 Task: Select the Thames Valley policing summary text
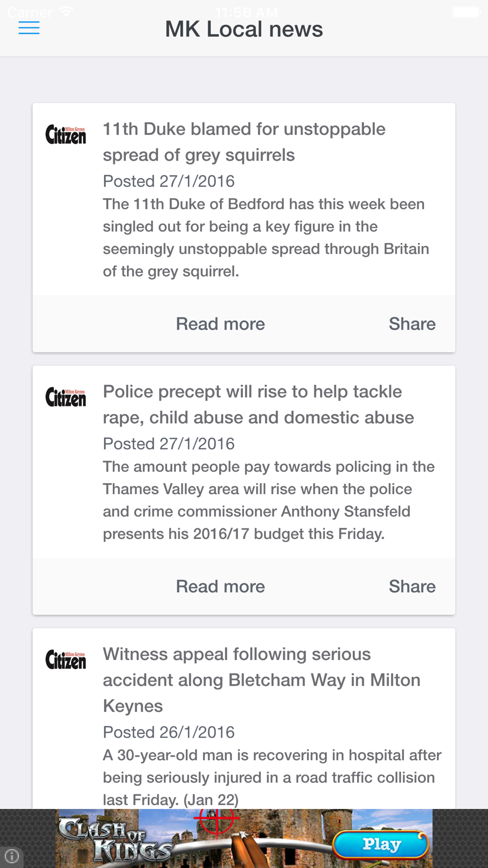coord(268,500)
